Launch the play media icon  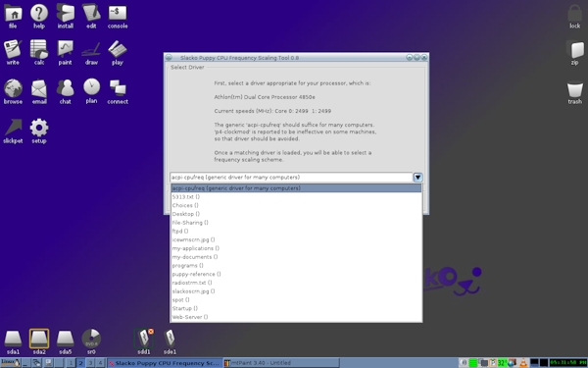[118, 53]
